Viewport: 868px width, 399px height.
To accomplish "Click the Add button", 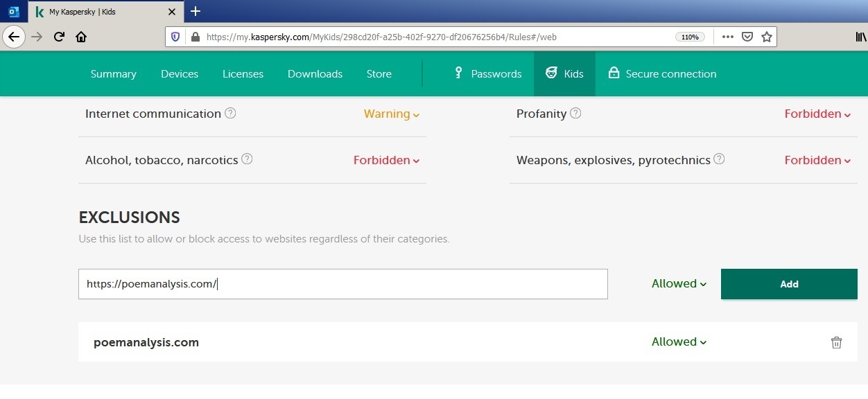I will tap(789, 284).
